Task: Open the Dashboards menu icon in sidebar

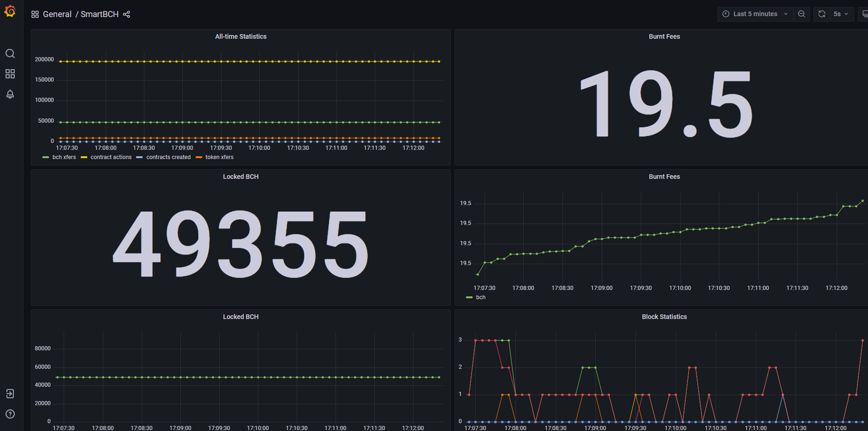Action: (x=10, y=74)
